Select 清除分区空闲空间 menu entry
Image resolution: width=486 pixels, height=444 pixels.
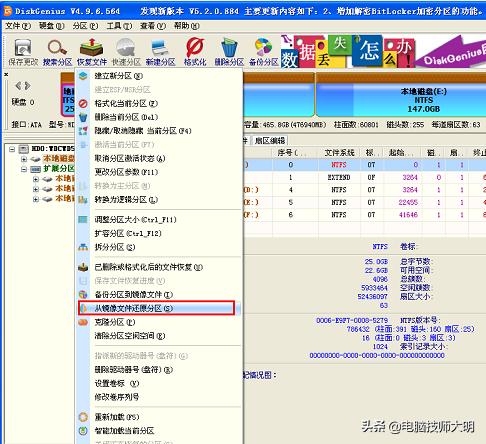pos(159,336)
